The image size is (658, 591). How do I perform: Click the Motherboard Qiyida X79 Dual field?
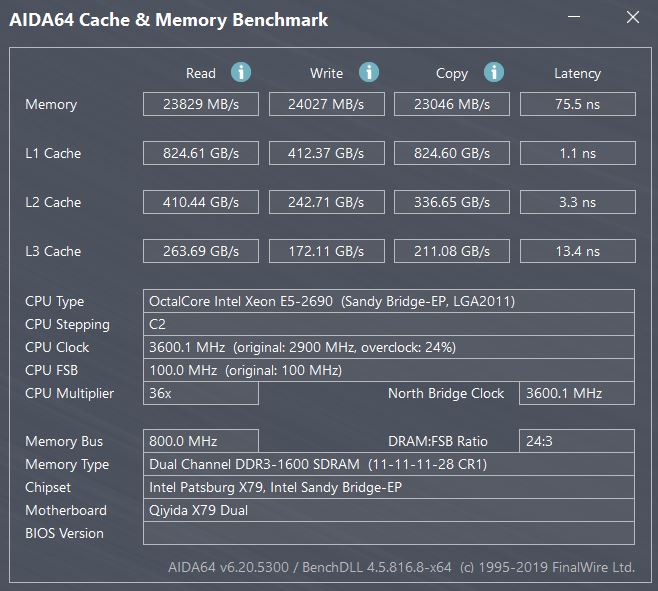pyautogui.click(x=389, y=510)
